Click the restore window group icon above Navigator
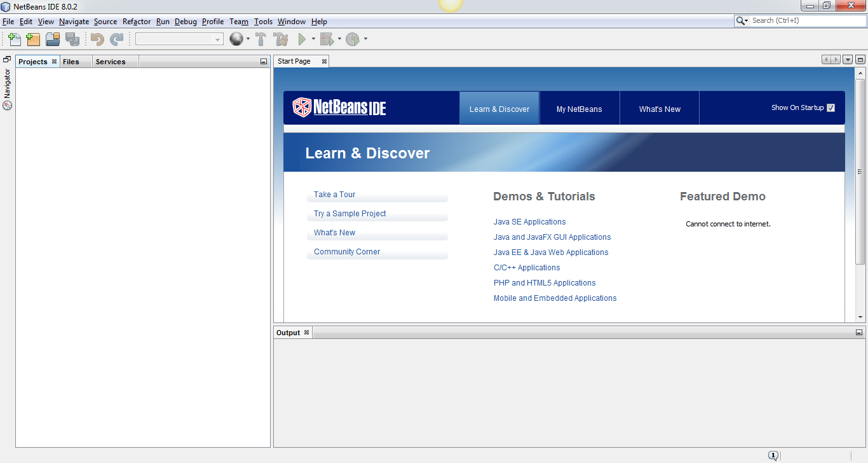 (x=7, y=59)
